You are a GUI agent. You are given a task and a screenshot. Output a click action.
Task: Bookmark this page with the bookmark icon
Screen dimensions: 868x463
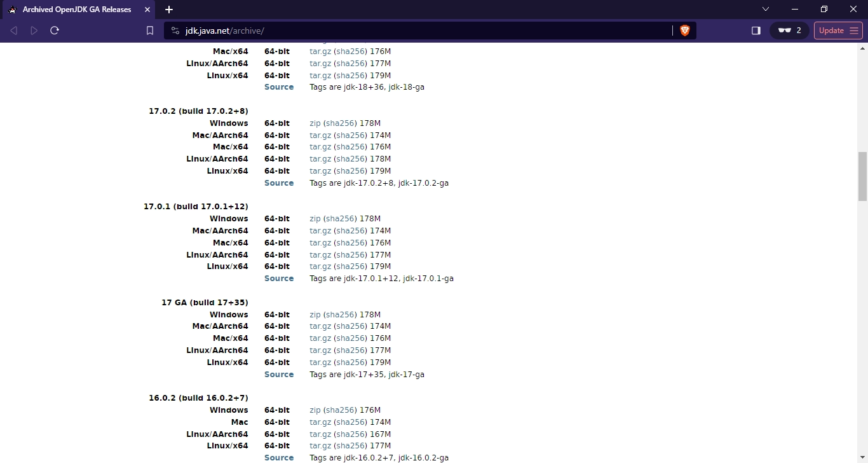150,31
